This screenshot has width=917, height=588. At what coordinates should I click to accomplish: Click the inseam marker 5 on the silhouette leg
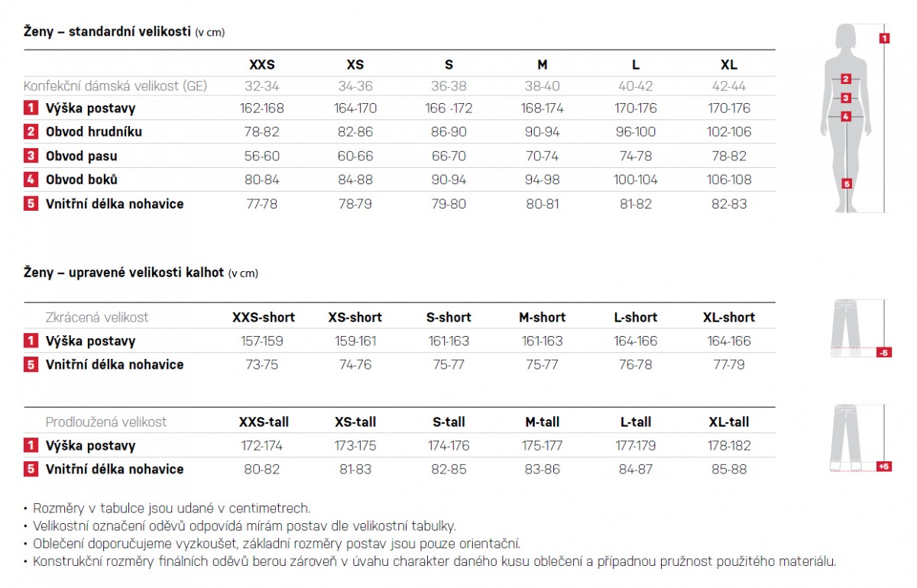[846, 183]
